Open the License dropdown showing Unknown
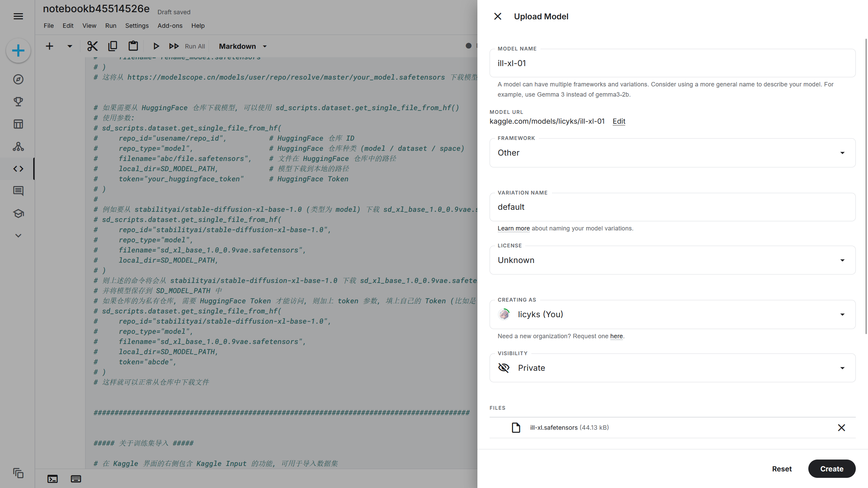This screenshot has height=488, width=868. click(x=672, y=260)
